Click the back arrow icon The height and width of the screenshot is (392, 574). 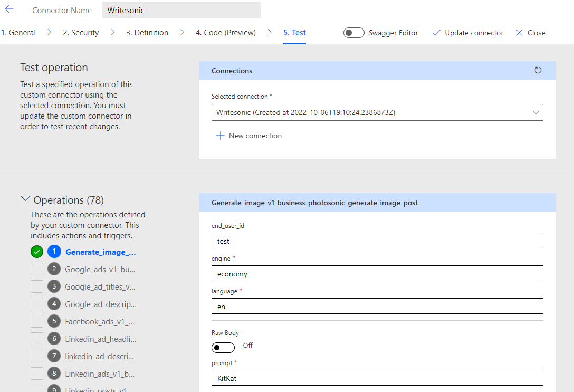point(9,9)
